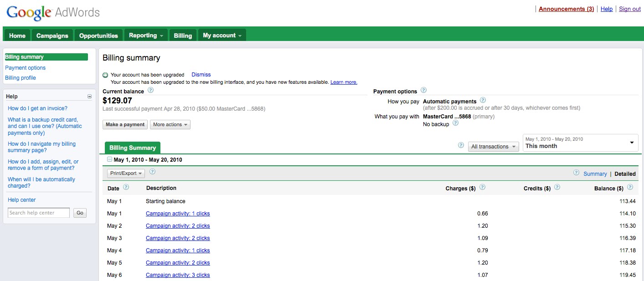
Task: Open the Help center link
Action: [x=21, y=200]
